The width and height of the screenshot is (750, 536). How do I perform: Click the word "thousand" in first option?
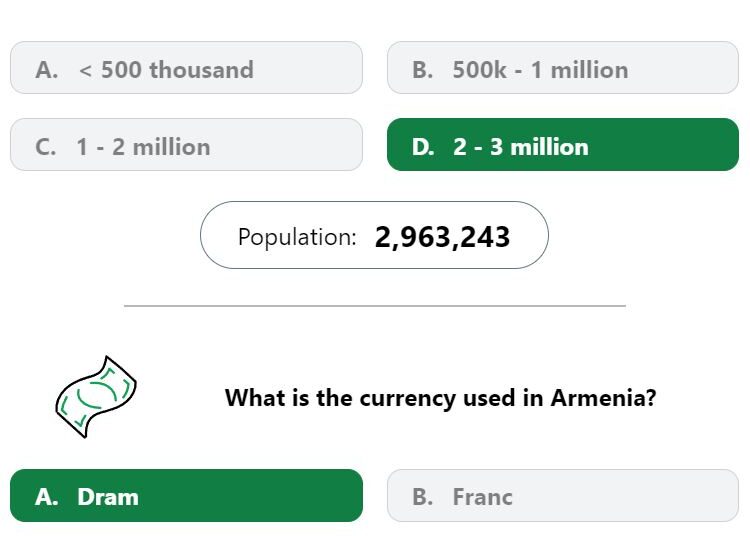[201, 70]
